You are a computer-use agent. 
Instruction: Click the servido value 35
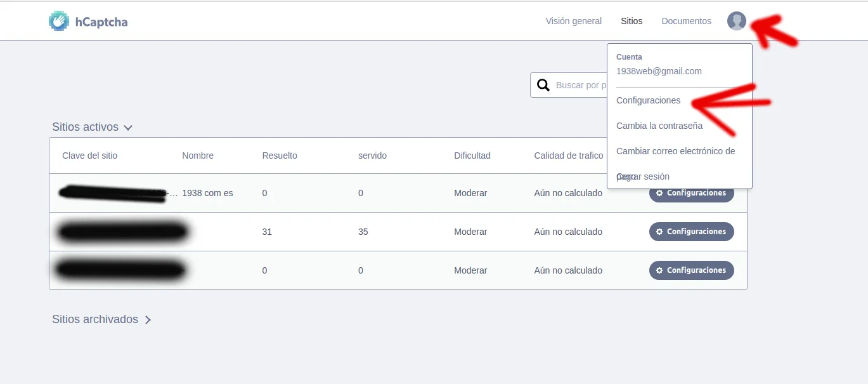[x=363, y=232]
